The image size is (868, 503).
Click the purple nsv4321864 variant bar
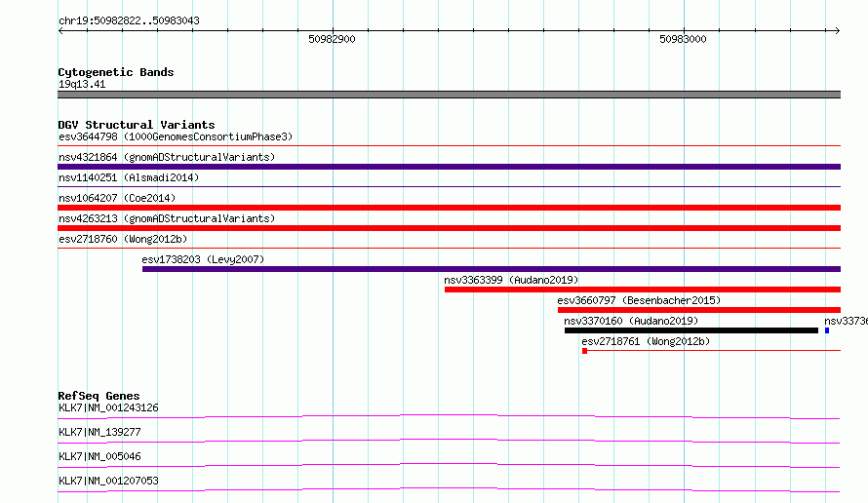[449, 167]
